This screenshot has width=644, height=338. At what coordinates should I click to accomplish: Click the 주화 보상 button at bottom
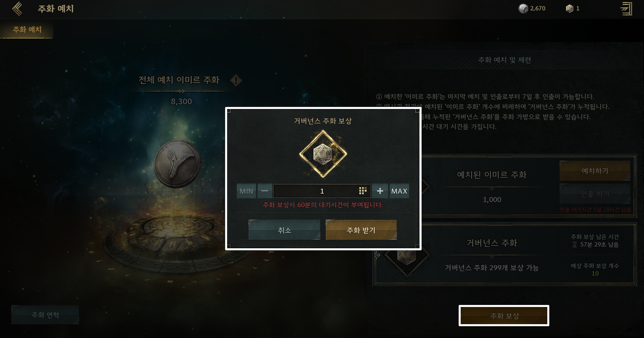point(504,316)
